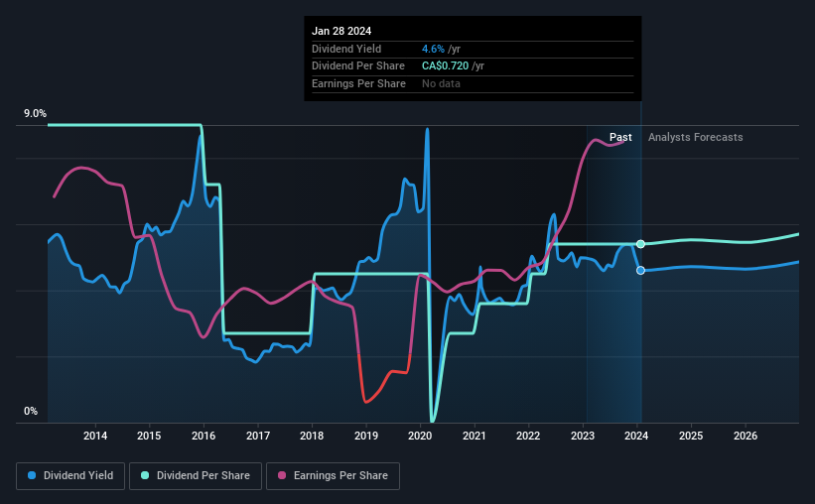Toggle the Dividend Yield legend button

pyautogui.click(x=70, y=476)
